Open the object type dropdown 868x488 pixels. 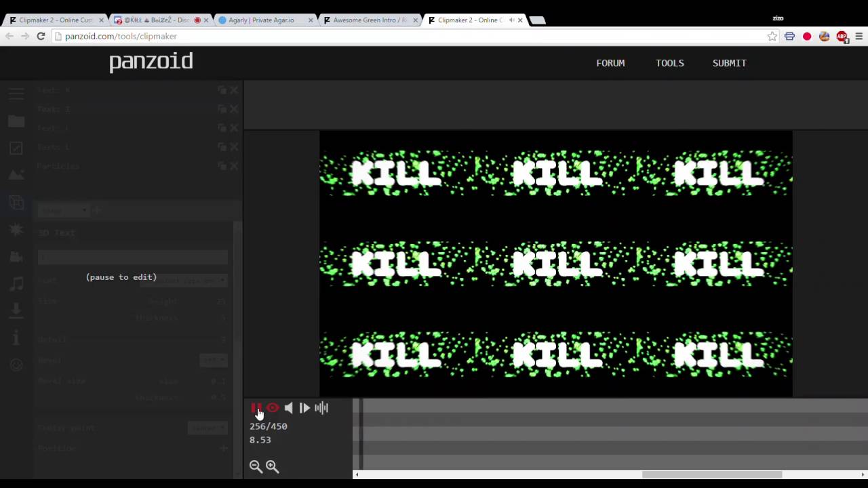click(x=63, y=211)
